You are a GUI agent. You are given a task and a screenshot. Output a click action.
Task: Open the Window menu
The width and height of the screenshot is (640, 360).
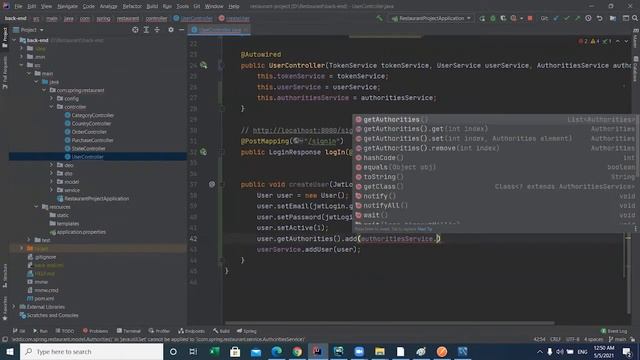(x=214, y=6)
